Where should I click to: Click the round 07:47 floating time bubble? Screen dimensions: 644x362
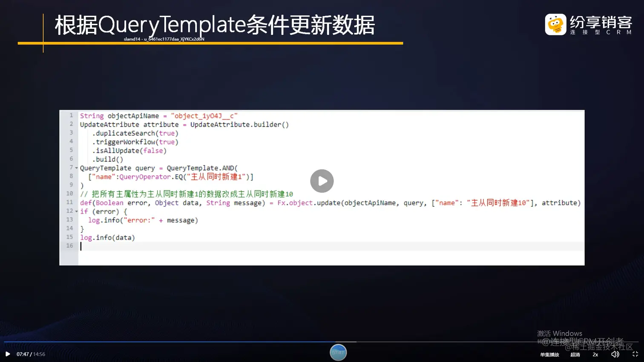point(338,352)
